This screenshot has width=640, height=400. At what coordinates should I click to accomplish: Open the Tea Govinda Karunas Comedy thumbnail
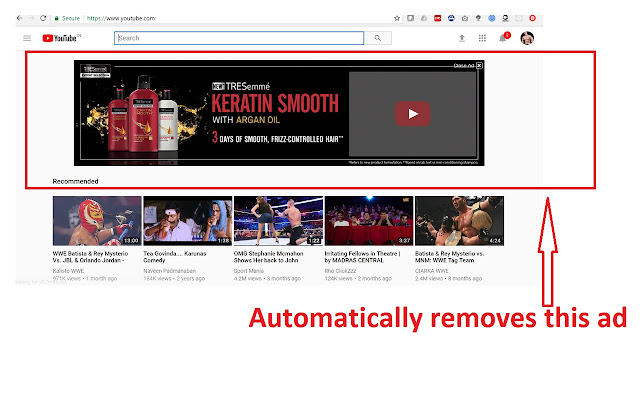[x=188, y=221]
